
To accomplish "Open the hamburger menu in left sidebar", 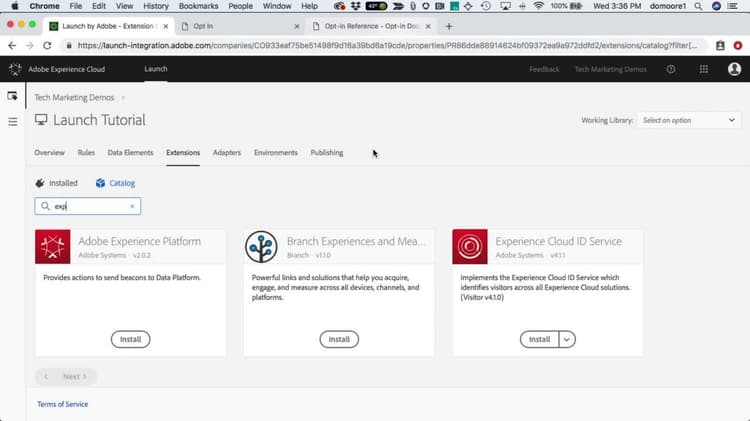I will pyautogui.click(x=12, y=122).
